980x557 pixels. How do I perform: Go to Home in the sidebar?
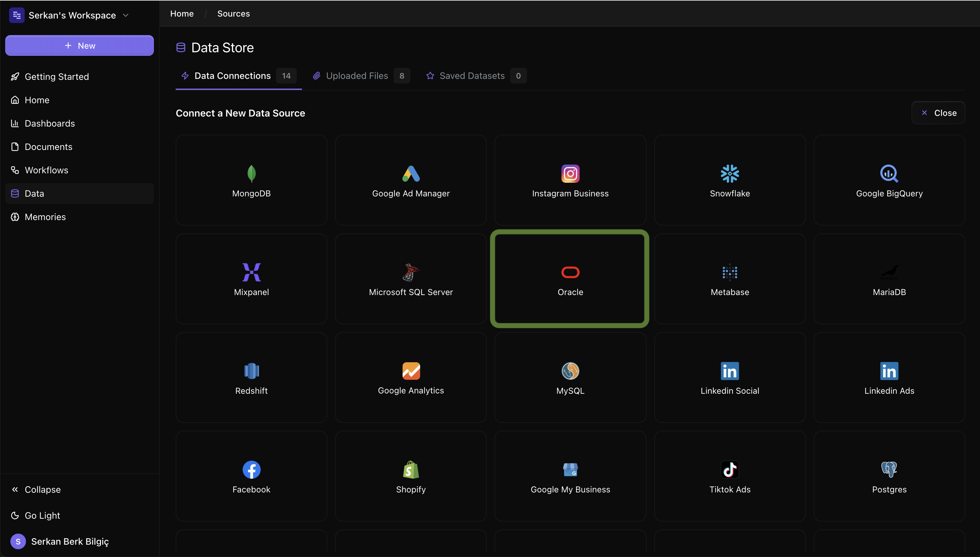(x=80, y=100)
